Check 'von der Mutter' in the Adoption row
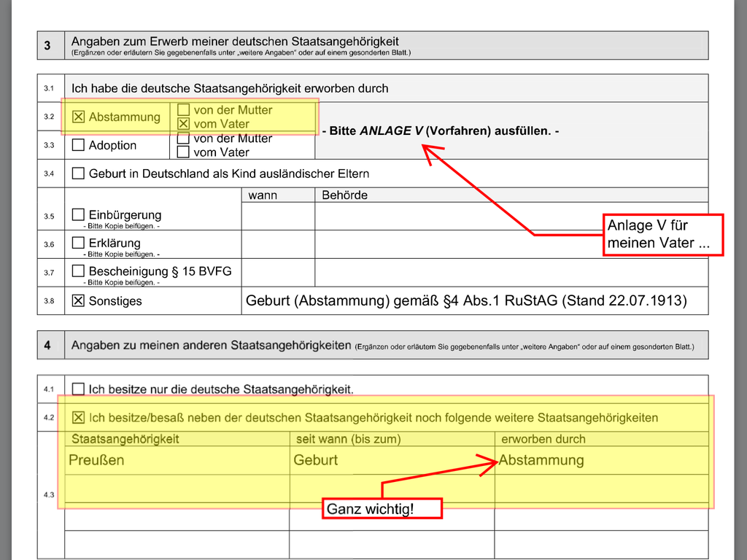 tap(184, 138)
